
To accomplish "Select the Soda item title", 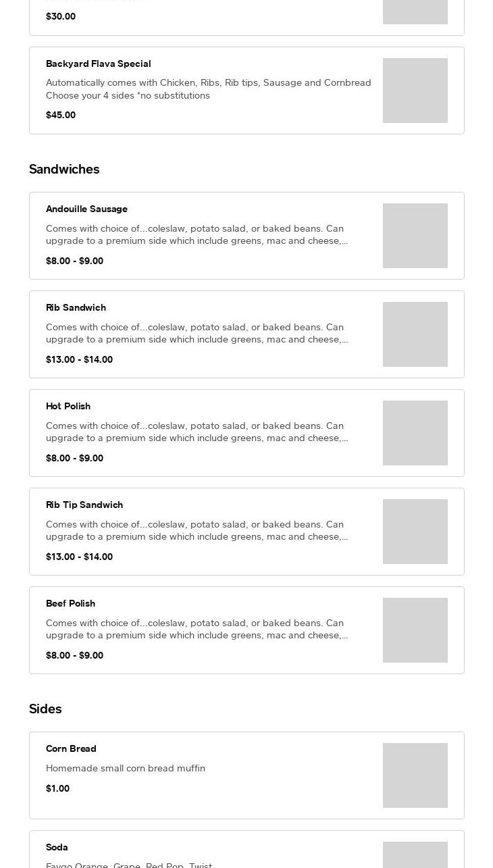I will [x=57, y=847].
